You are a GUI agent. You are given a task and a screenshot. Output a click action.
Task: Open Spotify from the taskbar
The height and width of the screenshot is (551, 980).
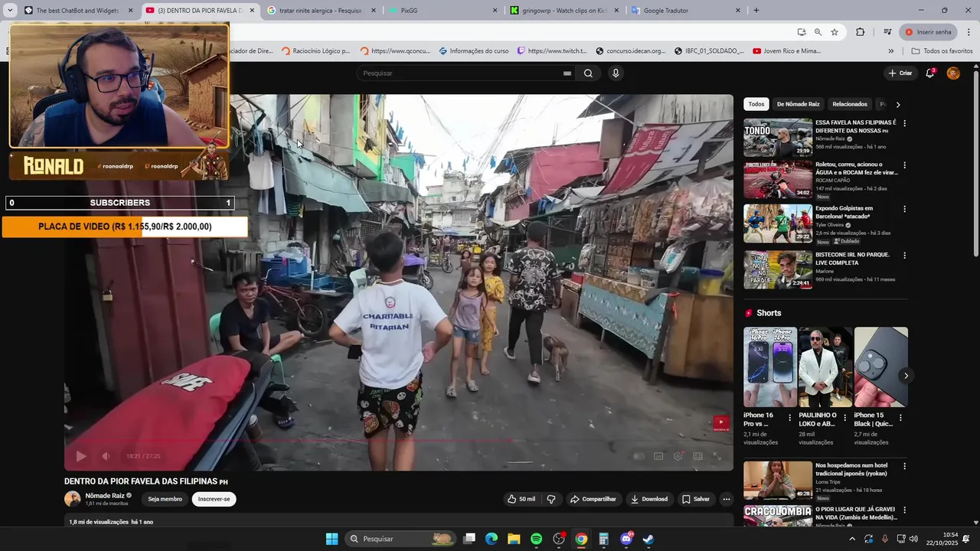(x=536, y=539)
